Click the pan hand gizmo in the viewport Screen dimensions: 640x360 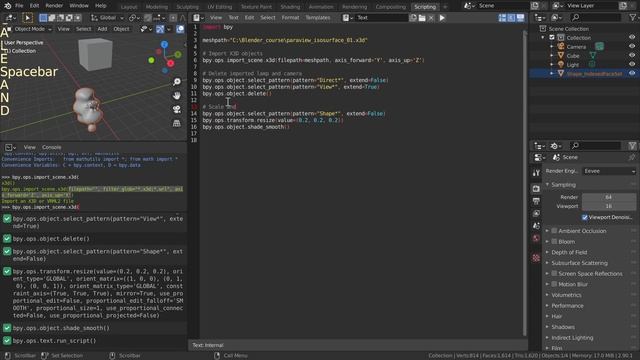click(177, 96)
